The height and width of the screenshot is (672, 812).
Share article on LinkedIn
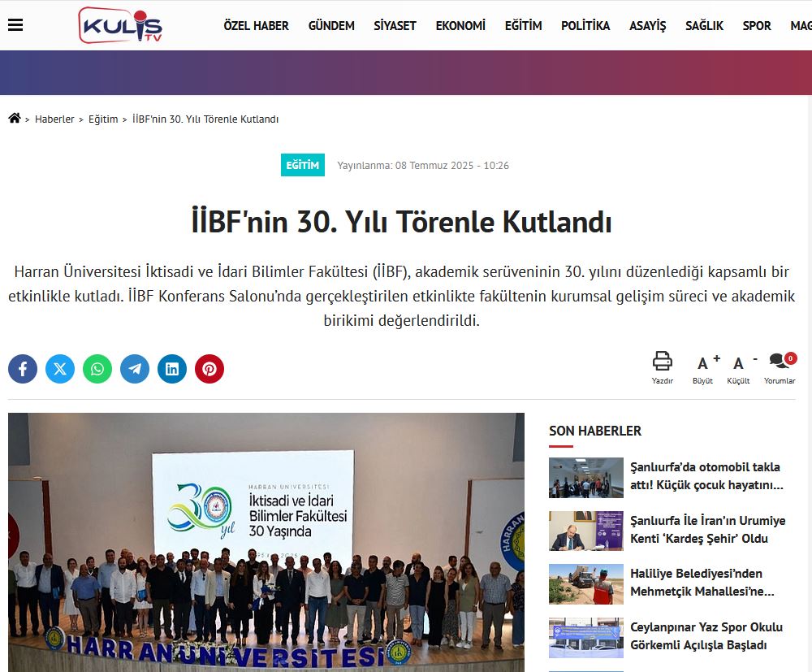[x=172, y=369]
